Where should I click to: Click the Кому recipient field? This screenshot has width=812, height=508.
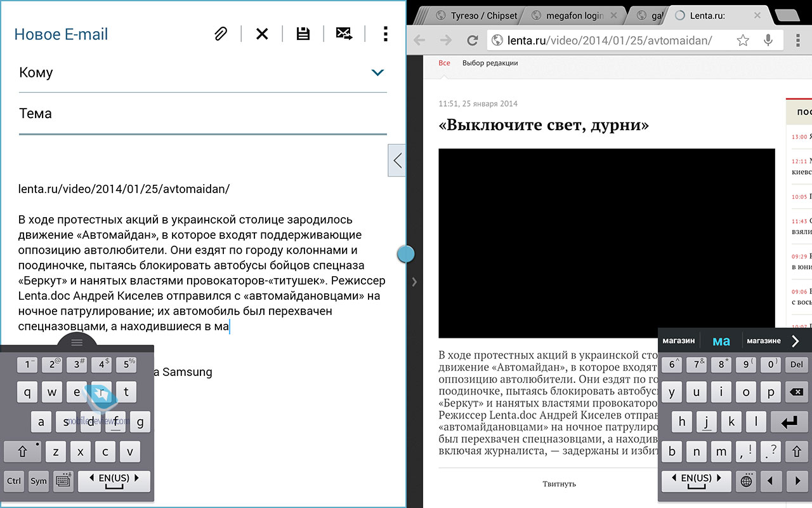point(203,73)
